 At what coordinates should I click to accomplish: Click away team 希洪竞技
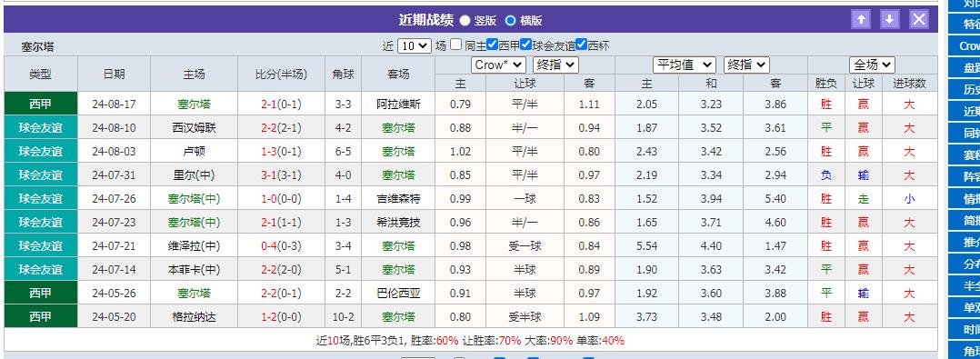pos(398,223)
